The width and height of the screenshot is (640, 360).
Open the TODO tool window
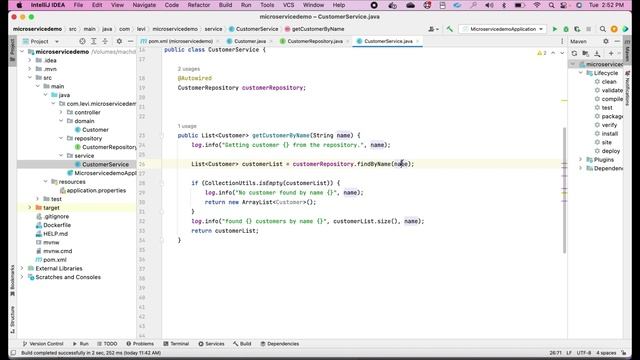click(107, 344)
